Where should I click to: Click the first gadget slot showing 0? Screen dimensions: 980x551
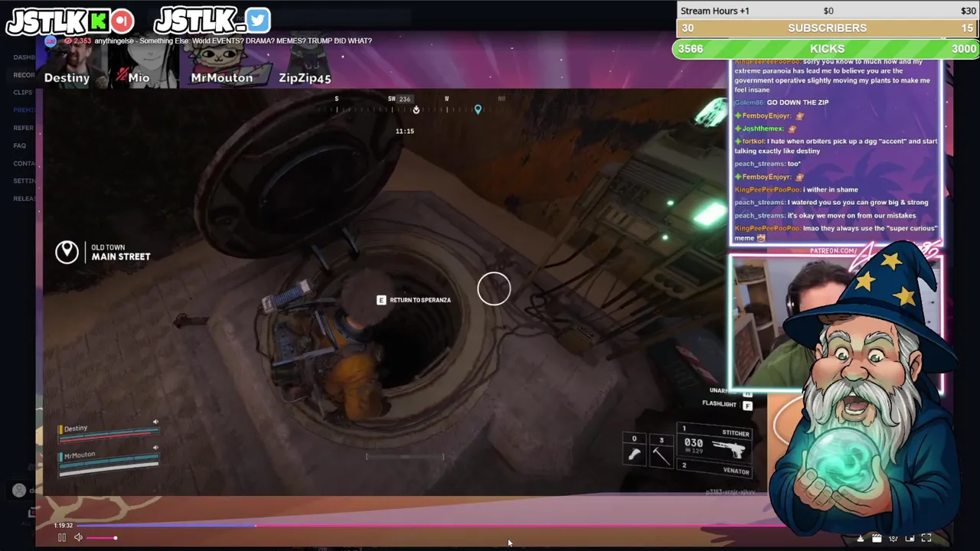[x=635, y=449]
